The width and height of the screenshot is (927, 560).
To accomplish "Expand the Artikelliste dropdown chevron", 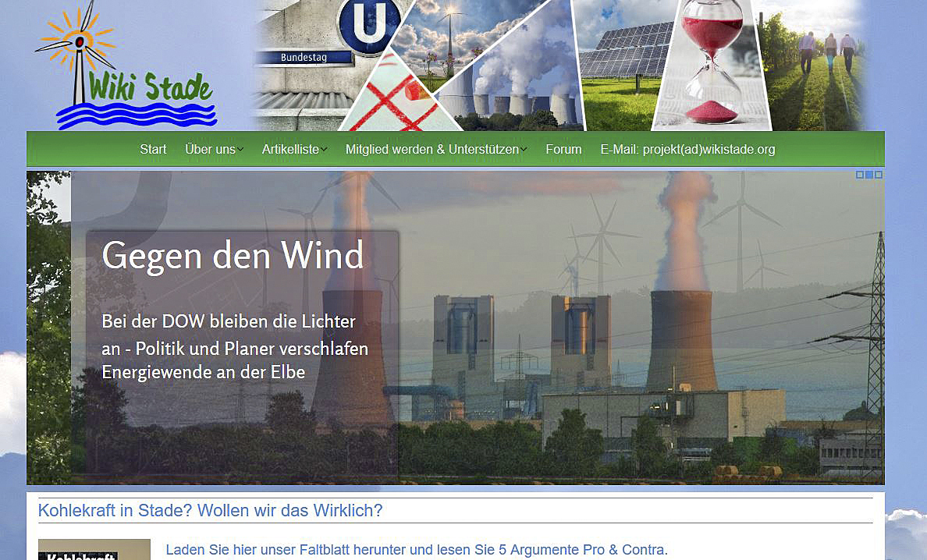I will [x=324, y=150].
